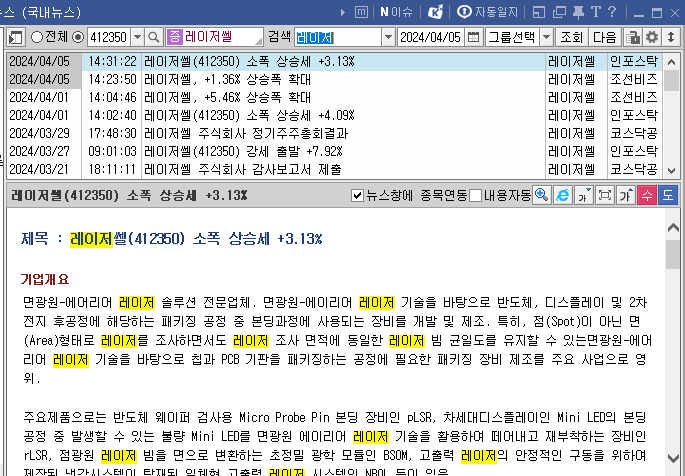This screenshot has width=685, height=476.
Task: Open settings with the gear icon
Action: [652, 37]
